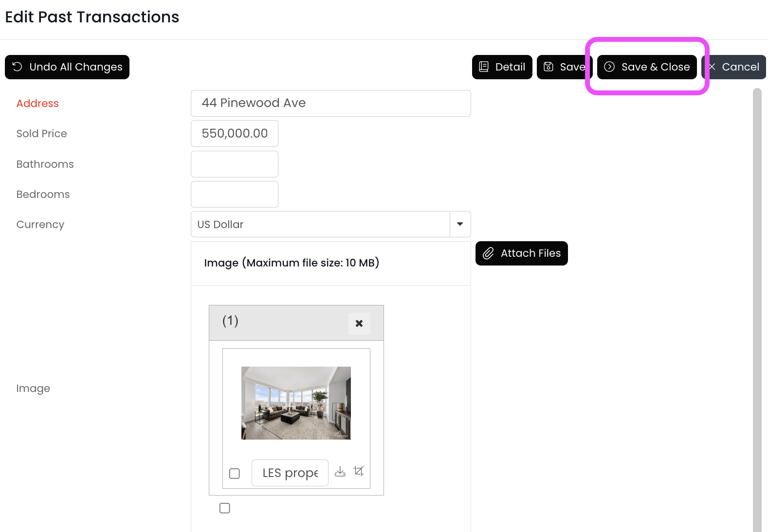Focus the empty Bedrooms field
This screenshot has height=532, width=768.
[x=234, y=194]
